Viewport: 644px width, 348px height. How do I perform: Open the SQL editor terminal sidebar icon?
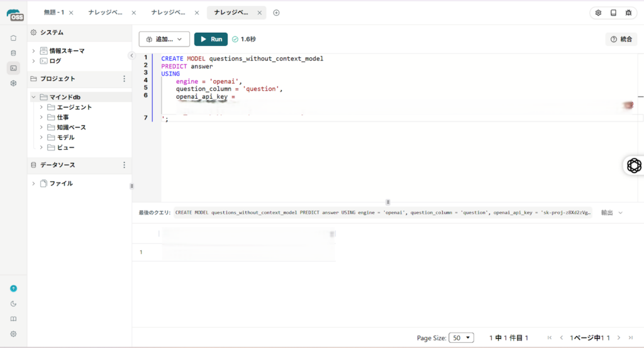coord(13,67)
